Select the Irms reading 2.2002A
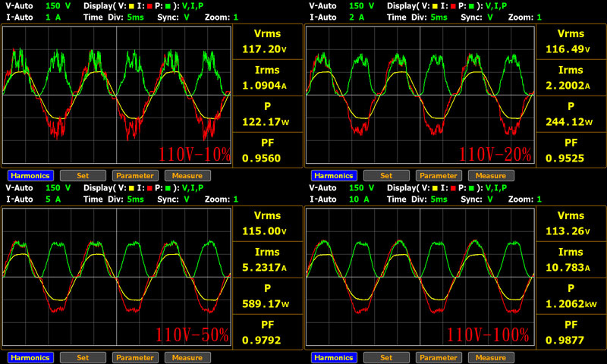607x364 pixels. [568, 86]
